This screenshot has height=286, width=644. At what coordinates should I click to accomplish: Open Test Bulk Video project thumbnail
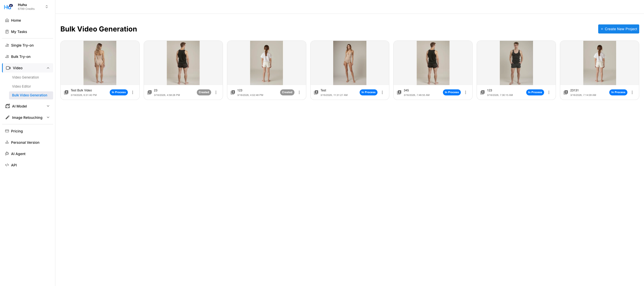pos(100,63)
